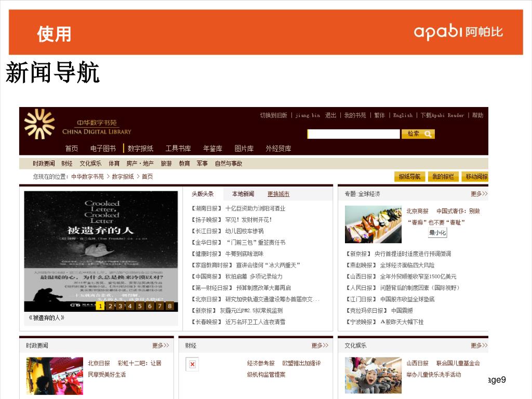Open 我的书苑 link
The height and width of the screenshot is (399, 532).
pyautogui.click(x=355, y=115)
